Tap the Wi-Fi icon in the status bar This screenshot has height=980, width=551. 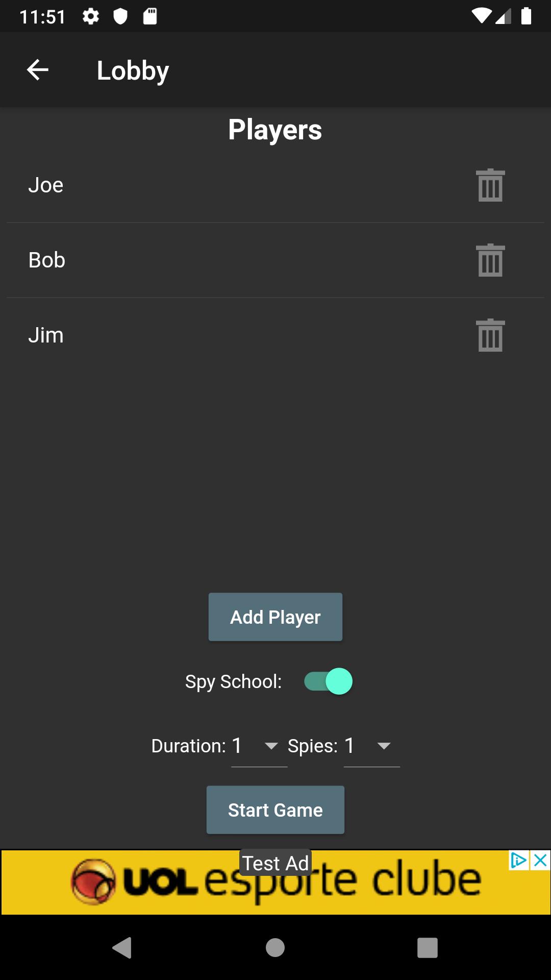[x=481, y=15]
